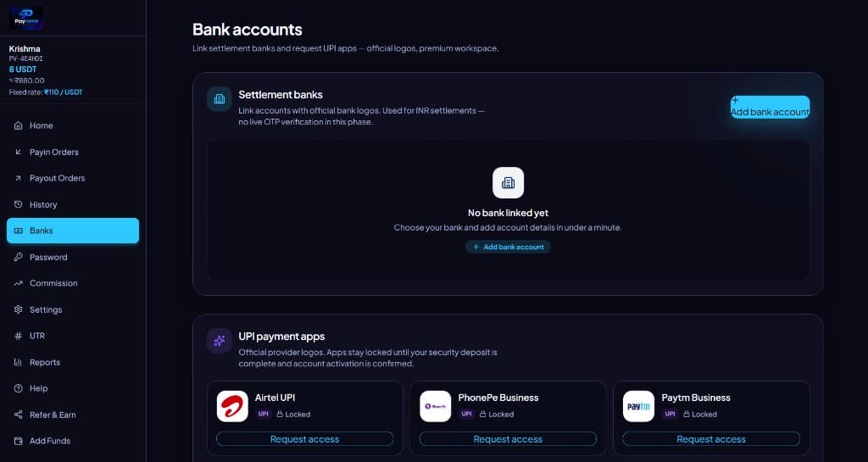Open Refer & Earn page
868x462 pixels.
pyautogui.click(x=73, y=415)
